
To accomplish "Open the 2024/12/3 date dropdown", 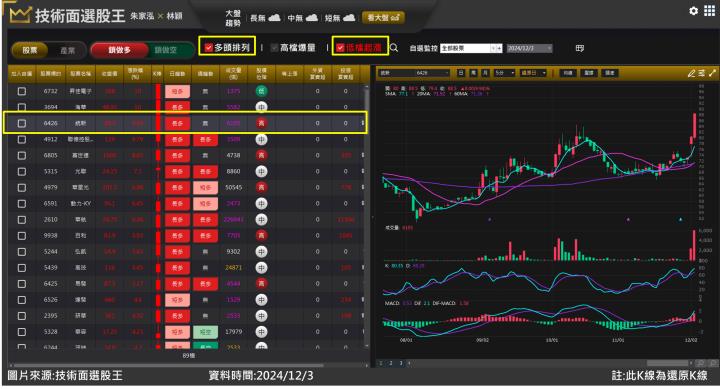I will click(529, 48).
